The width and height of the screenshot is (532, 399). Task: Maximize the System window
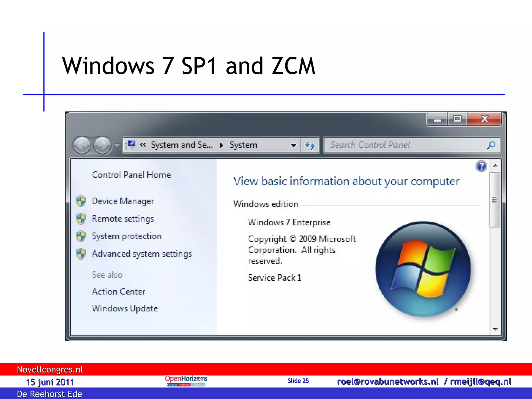click(457, 119)
